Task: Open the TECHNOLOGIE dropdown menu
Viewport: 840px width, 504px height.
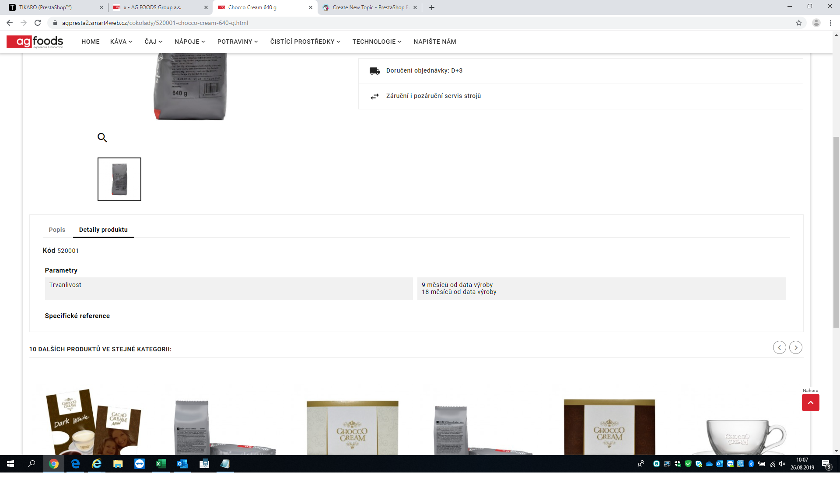Action: click(377, 42)
